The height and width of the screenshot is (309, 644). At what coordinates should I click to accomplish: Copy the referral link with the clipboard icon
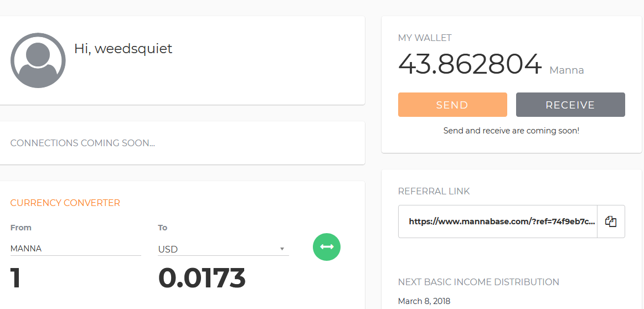(611, 222)
